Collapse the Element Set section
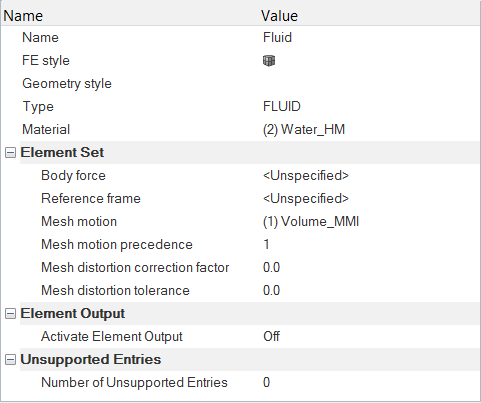Image resolution: width=481 pixels, height=403 pixels. pyautogui.click(x=10, y=153)
